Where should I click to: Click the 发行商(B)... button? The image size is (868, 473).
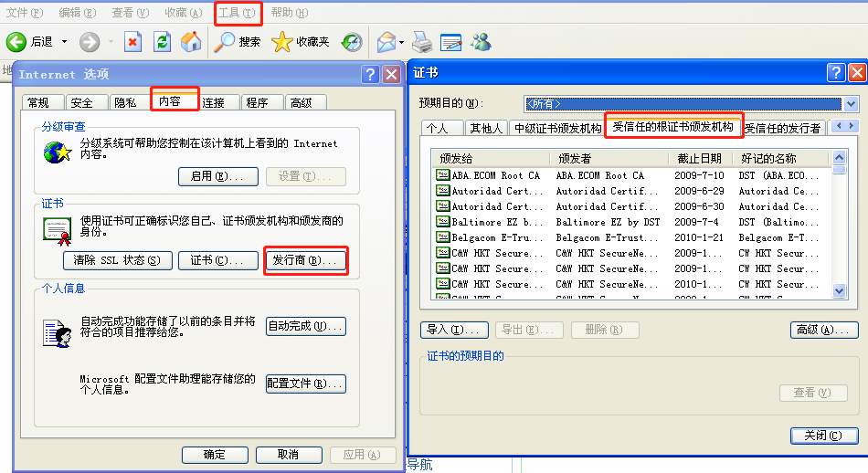click(305, 260)
